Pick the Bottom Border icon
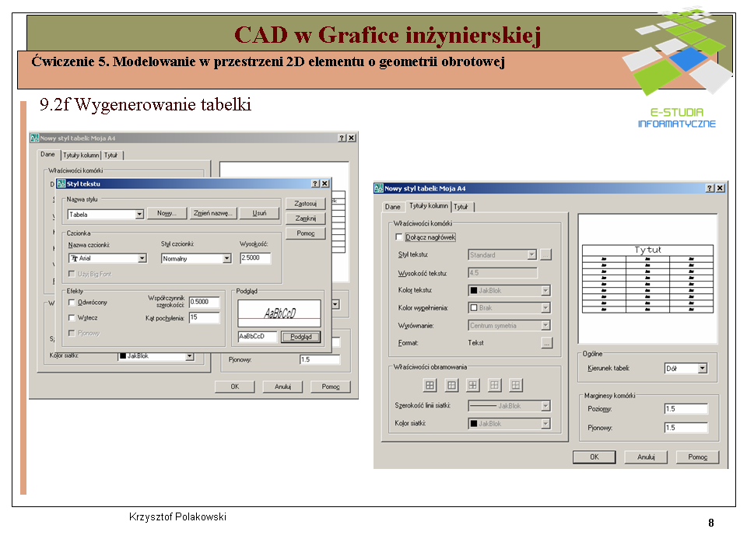This screenshot has width=747, height=560. (x=516, y=385)
